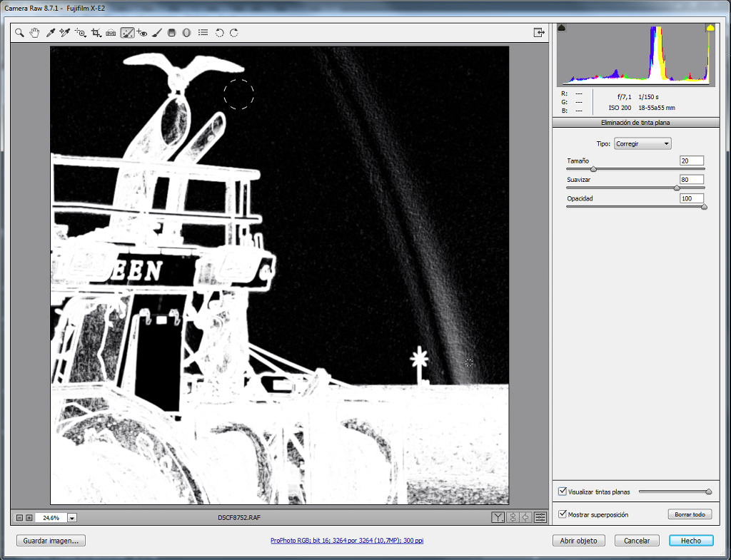The height and width of the screenshot is (560, 731).
Task: Click the zoom percentage field 24,6%
Action: click(51, 518)
